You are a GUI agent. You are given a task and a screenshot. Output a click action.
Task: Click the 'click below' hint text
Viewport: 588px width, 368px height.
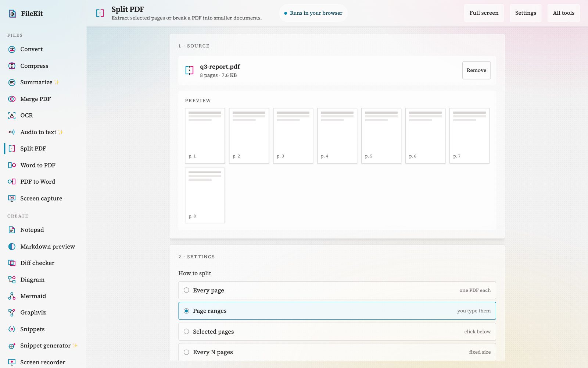coord(477,332)
